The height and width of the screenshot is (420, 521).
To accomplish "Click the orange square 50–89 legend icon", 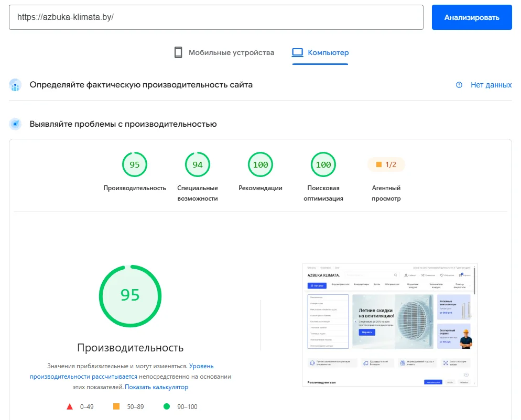I will 116,406.
